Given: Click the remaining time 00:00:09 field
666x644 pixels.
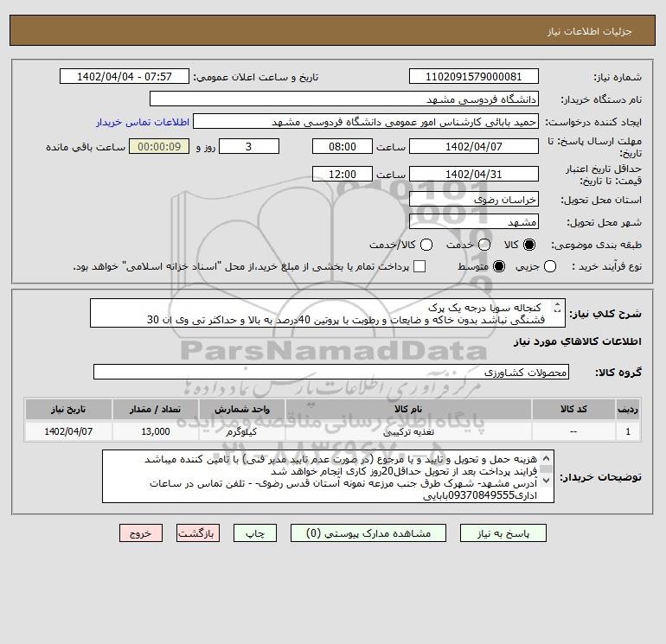Looking at the screenshot, I should pyautogui.click(x=159, y=147).
